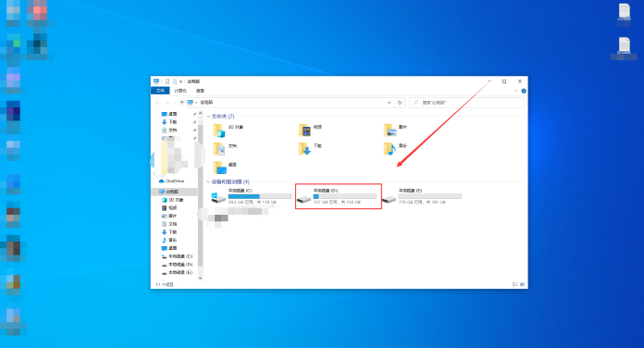Switch to details view in the status bar
The image size is (644, 348).
click(x=515, y=284)
